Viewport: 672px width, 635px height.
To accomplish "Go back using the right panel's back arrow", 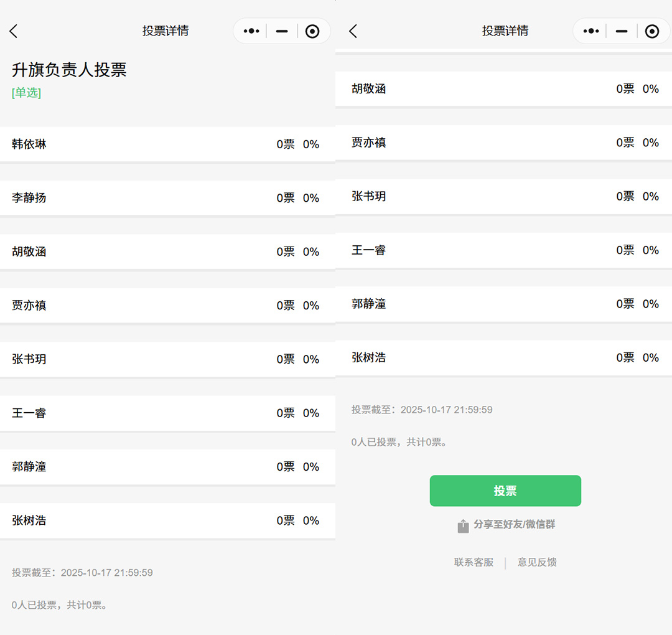I will coord(353,31).
